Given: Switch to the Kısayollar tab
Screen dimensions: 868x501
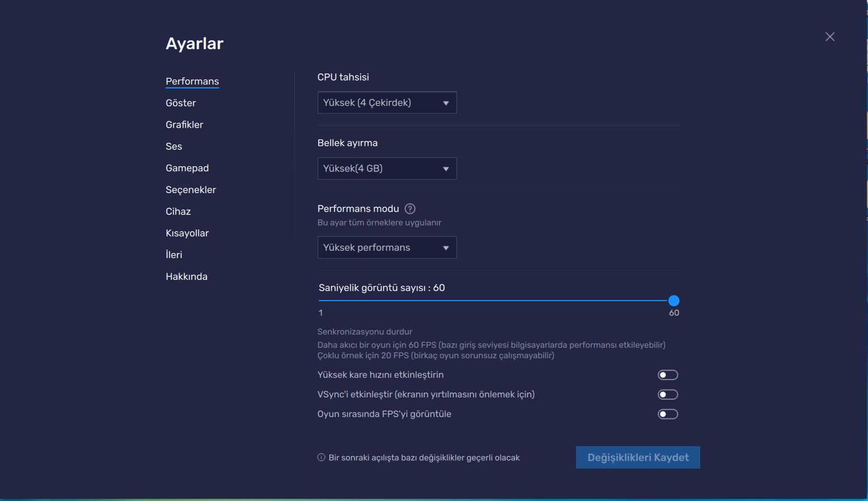Looking at the screenshot, I should pos(187,233).
